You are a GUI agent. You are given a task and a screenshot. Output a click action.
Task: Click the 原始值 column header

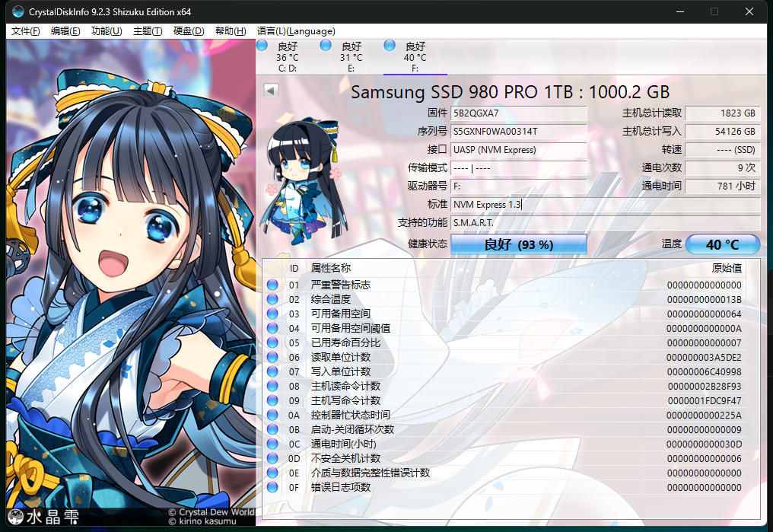click(727, 268)
